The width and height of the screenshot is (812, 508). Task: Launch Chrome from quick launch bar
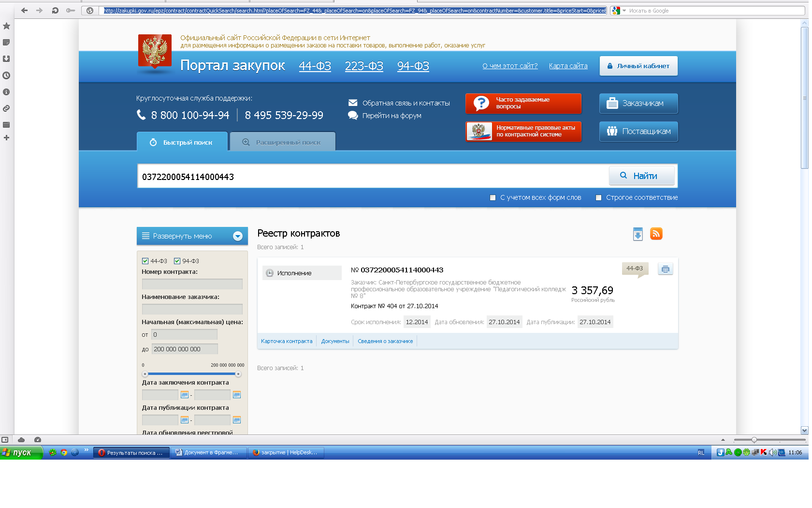(x=64, y=452)
